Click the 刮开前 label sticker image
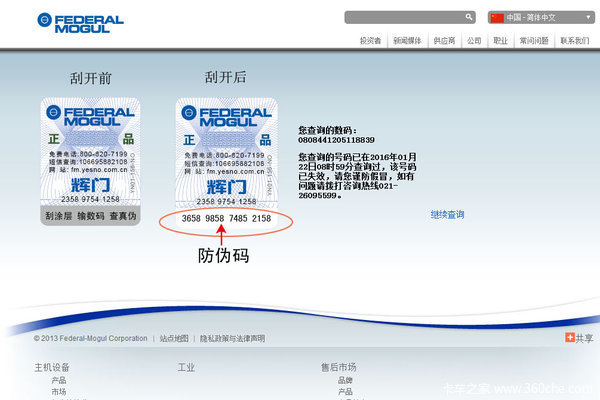The image size is (600, 400). pos(90,160)
